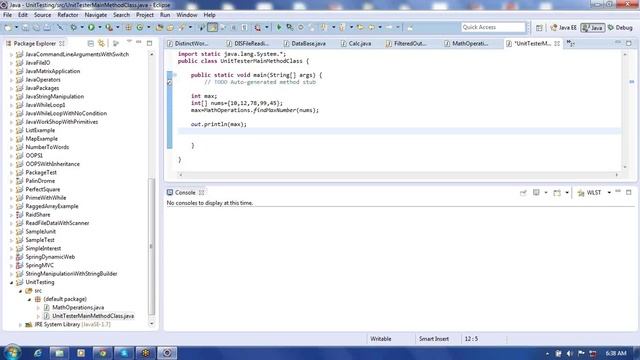The height and width of the screenshot is (360, 640).
Task: Open Internet Explorer from taskbar
Action: click(x=38, y=353)
